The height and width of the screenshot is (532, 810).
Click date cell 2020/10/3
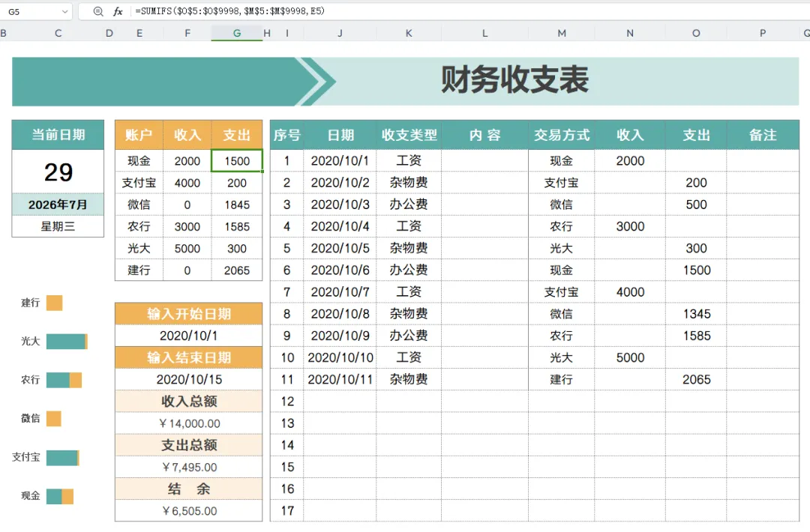[340, 205]
